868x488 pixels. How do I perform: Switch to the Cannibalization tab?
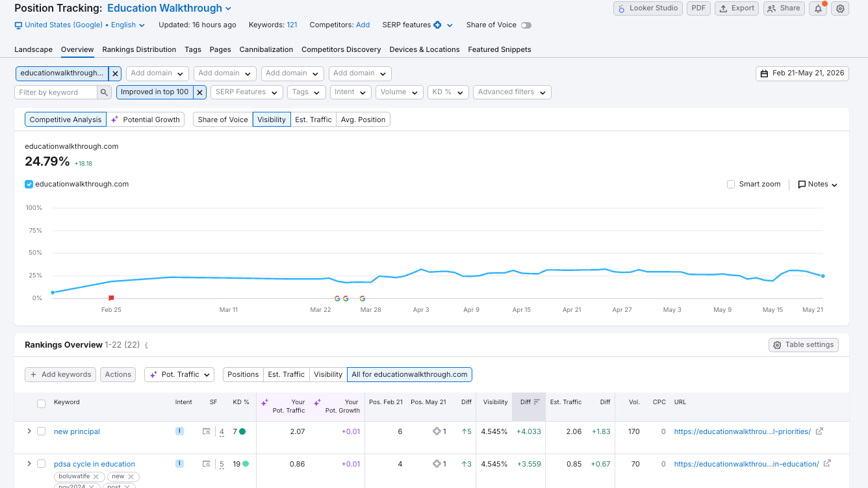point(266,49)
